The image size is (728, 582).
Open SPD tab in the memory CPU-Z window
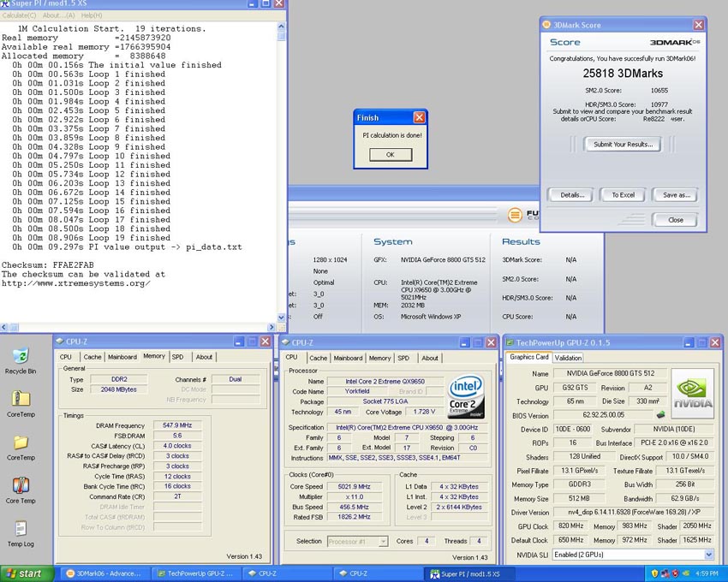(178, 357)
